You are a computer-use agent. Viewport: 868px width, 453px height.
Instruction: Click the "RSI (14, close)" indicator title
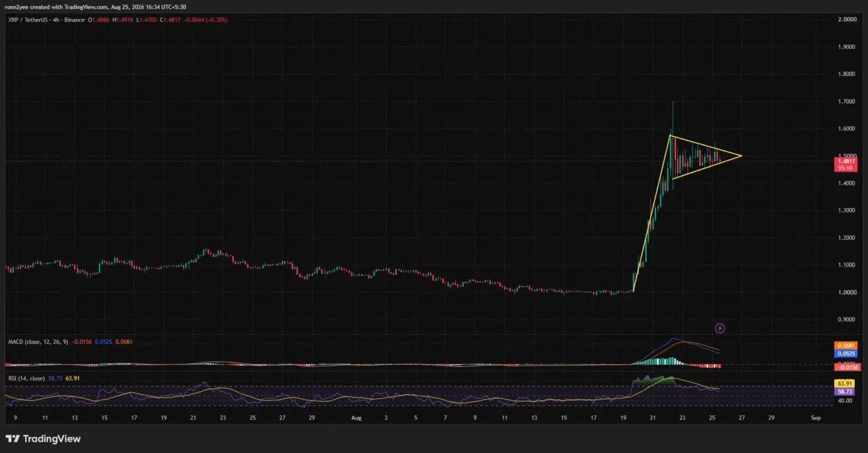pyautogui.click(x=26, y=378)
